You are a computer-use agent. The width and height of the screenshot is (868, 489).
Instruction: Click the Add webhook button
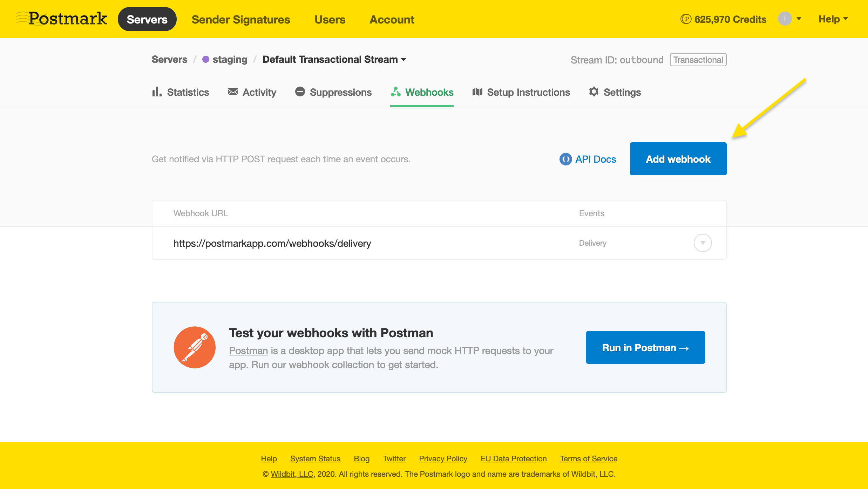(x=678, y=159)
